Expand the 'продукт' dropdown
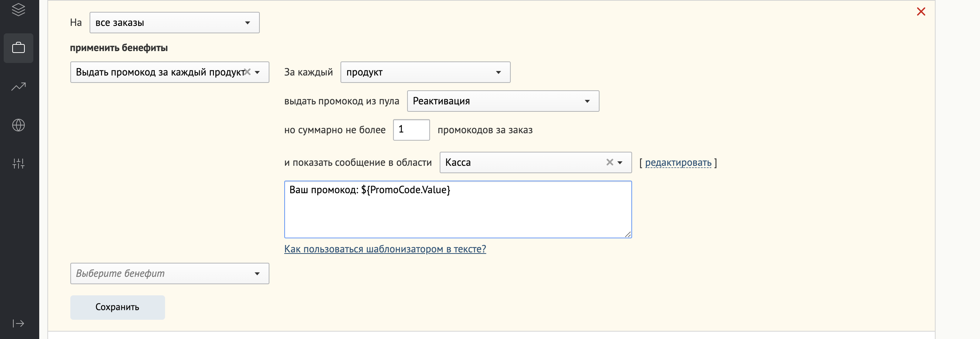 coord(425,72)
